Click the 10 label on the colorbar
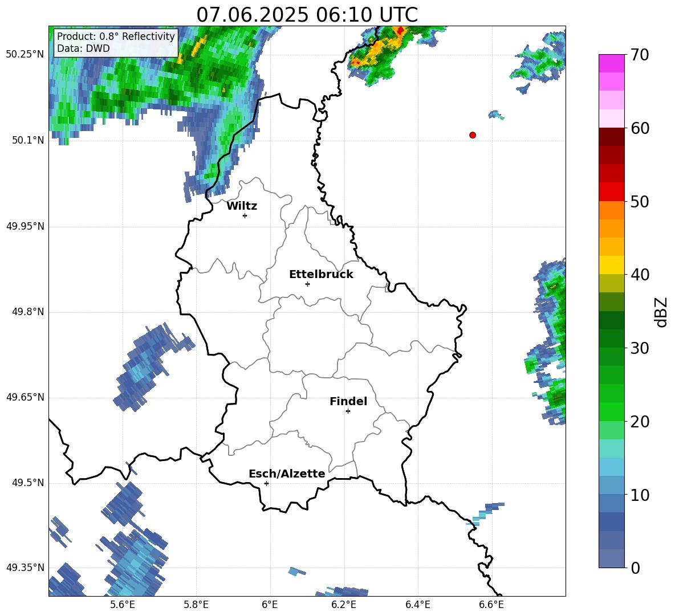The image size is (675, 616). [x=640, y=495]
